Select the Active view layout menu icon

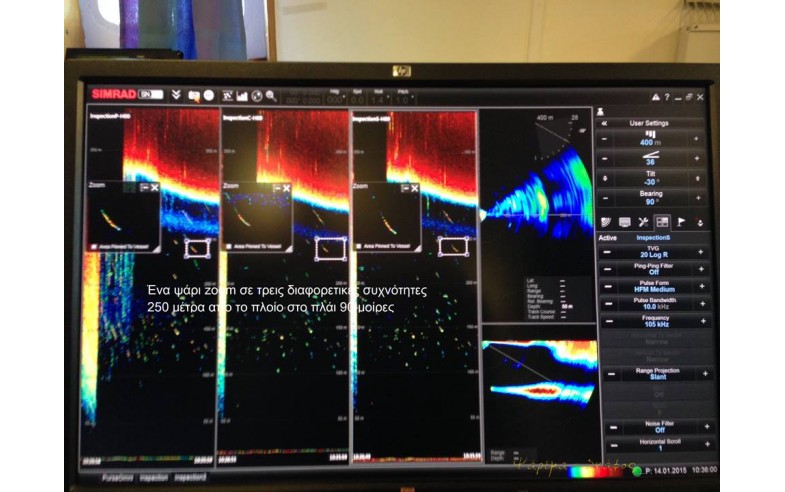(662, 222)
